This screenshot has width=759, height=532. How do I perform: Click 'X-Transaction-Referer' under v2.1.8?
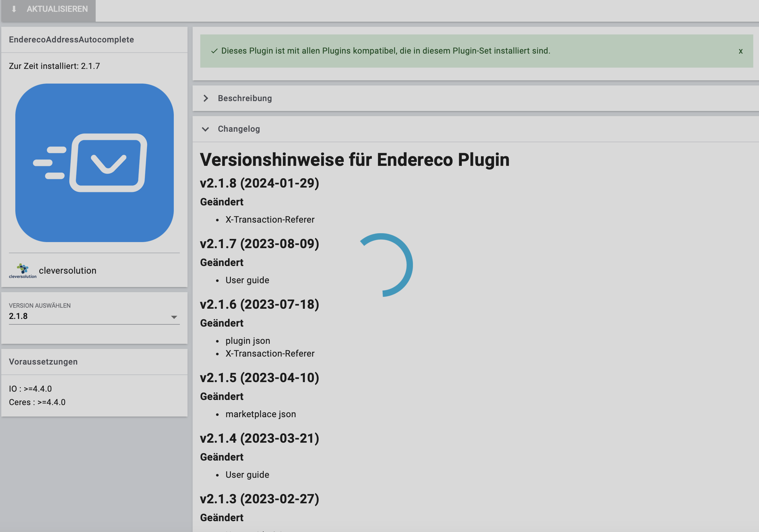[270, 219]
